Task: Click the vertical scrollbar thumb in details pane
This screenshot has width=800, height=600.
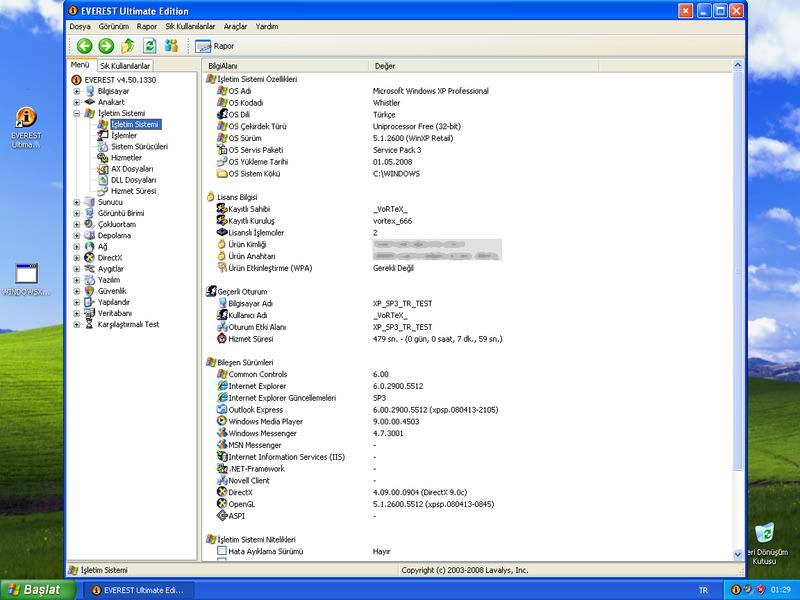Action: [x=738, y=270]
